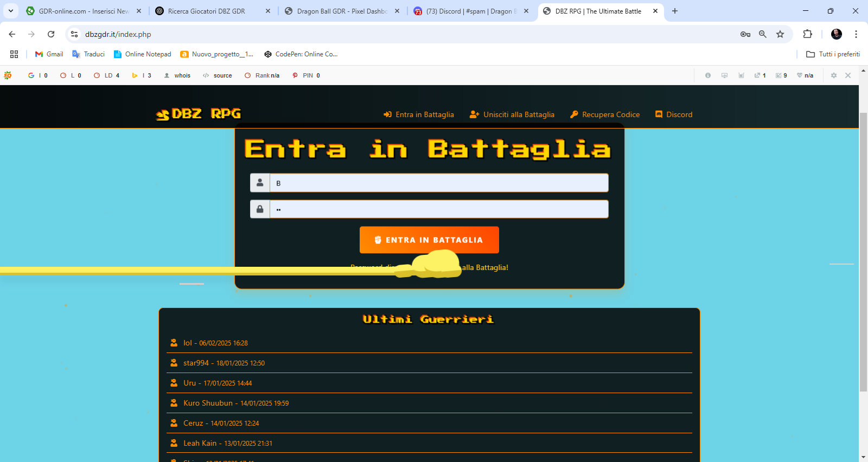Select the Uru warrior entry
Image resolution: width=868 pixels, height=462 pixels.
pyautogui.click(x=429, y=383)
